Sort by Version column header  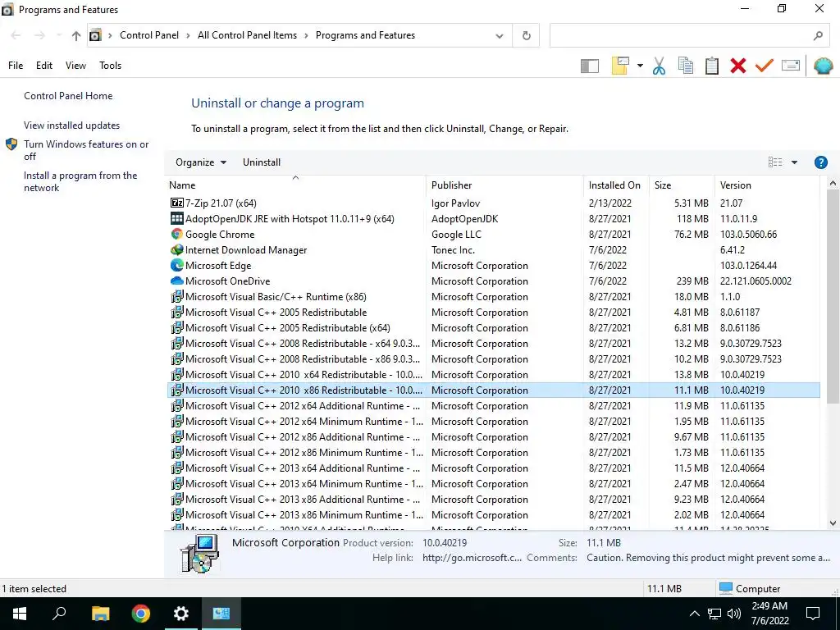[767, 185]
